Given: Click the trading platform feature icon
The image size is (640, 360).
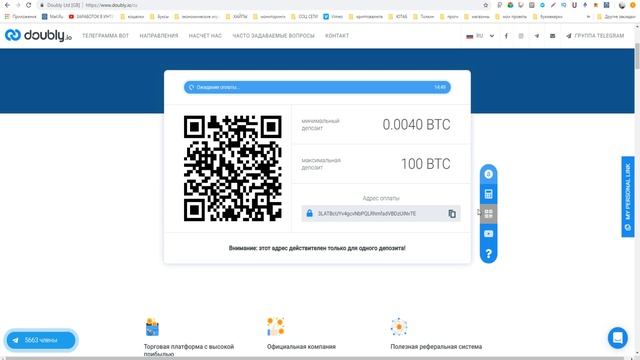Looking at the screenshot, I should (152, 327).
